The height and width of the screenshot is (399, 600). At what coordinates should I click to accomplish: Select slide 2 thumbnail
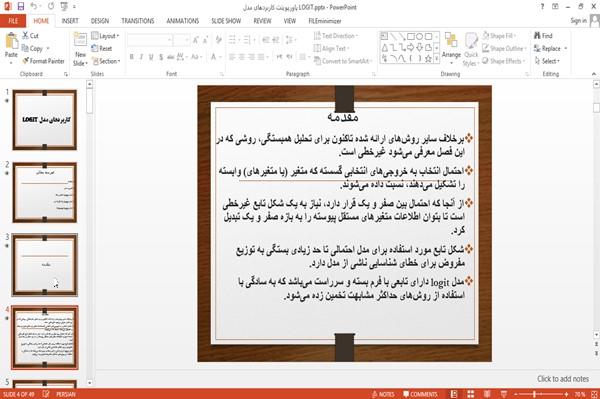pyautogui.click(x=45, y=192)
